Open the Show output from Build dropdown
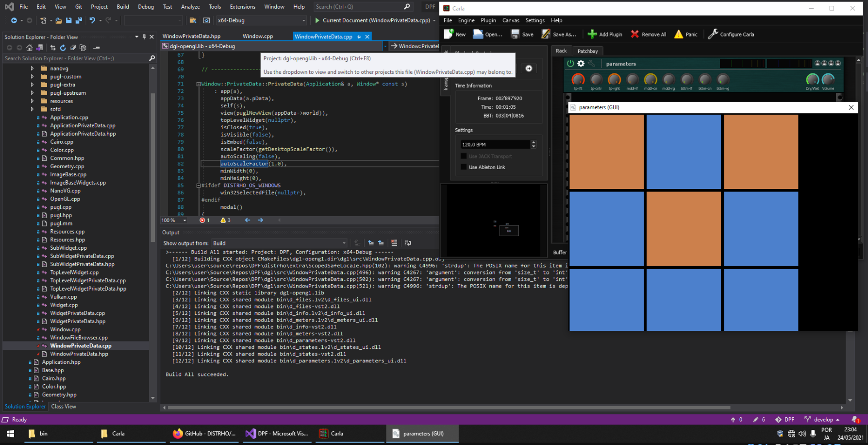The width and height of the screenshot is (868, 445). (x=279, y=243)
